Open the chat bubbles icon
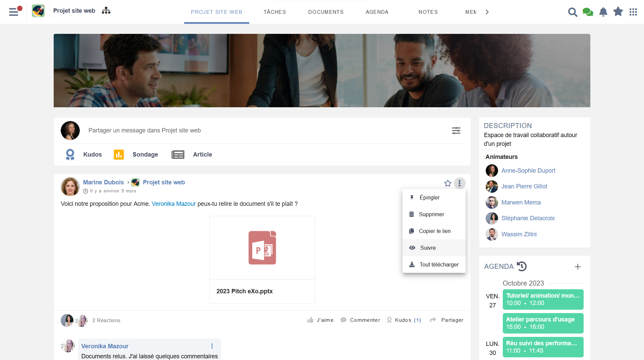The height and width of the screenshot is (360, 644). tap(588, 12)
